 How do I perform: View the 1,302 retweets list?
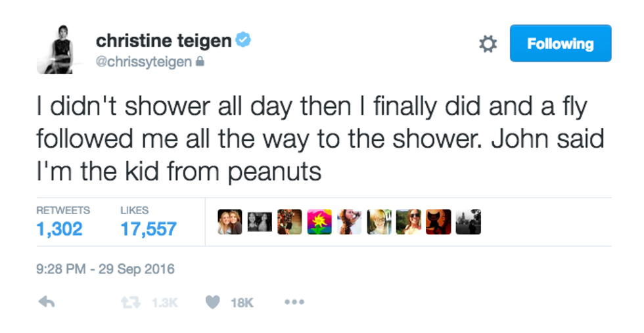(x=60, y=228)
